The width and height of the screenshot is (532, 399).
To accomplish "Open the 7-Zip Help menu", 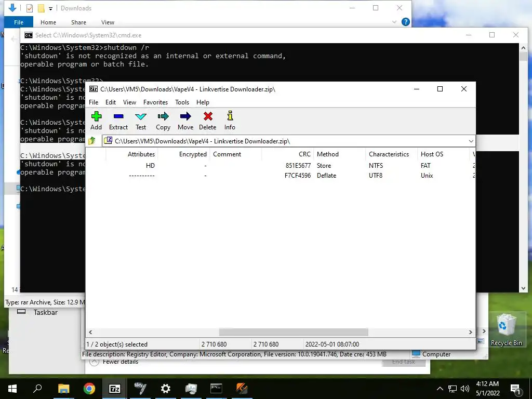I will pos(203,102).
